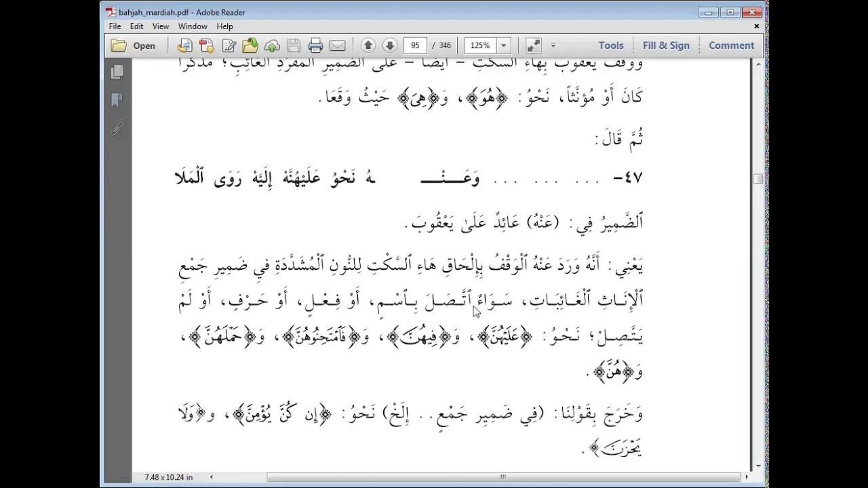Click the cloud upload icon

click(x=272, y=45)
